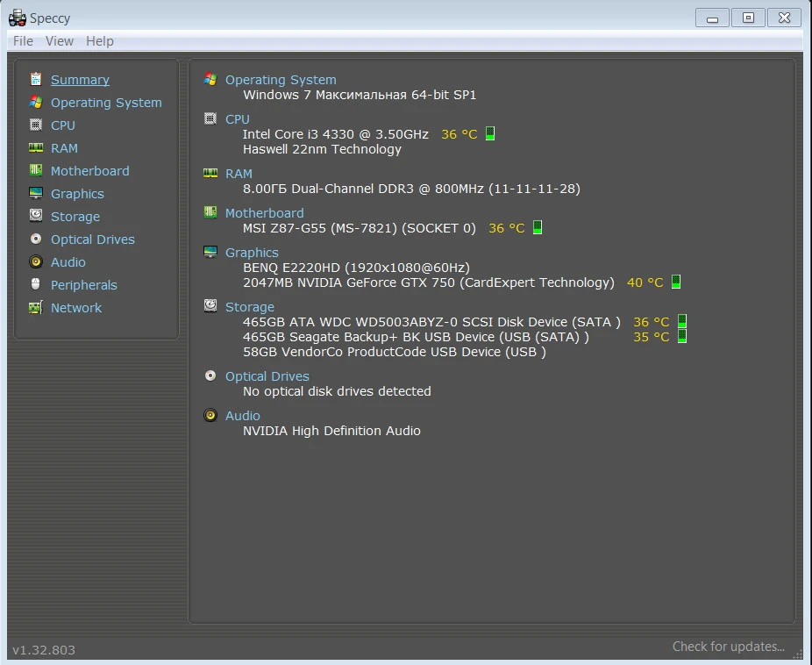Image resolution: width=812 pixels, height=665 pixels.
Task: Click the CPU chip icon in sidebar
Action: point(36,125)
